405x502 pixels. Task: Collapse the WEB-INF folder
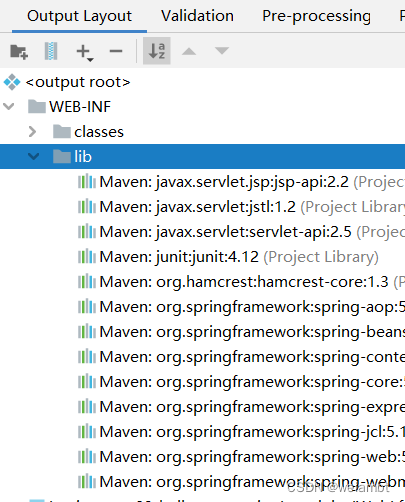9,107
